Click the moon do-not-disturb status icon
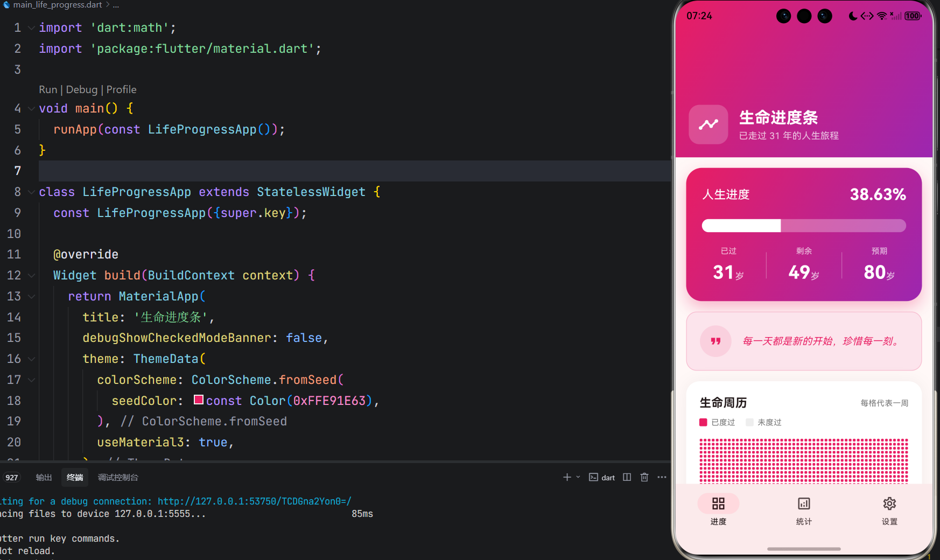This screenshot has width=940, height=560. pyautogui.click(x=853, y=16)
